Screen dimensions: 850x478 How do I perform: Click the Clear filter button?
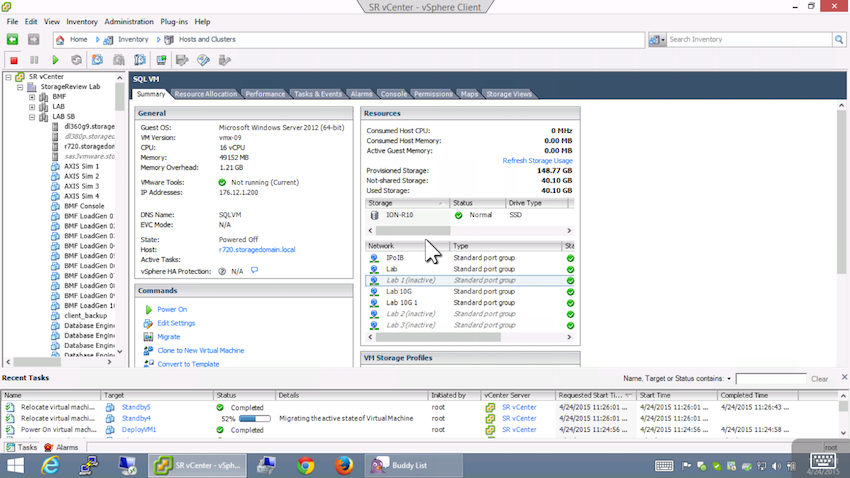click(x=819, y=379)
